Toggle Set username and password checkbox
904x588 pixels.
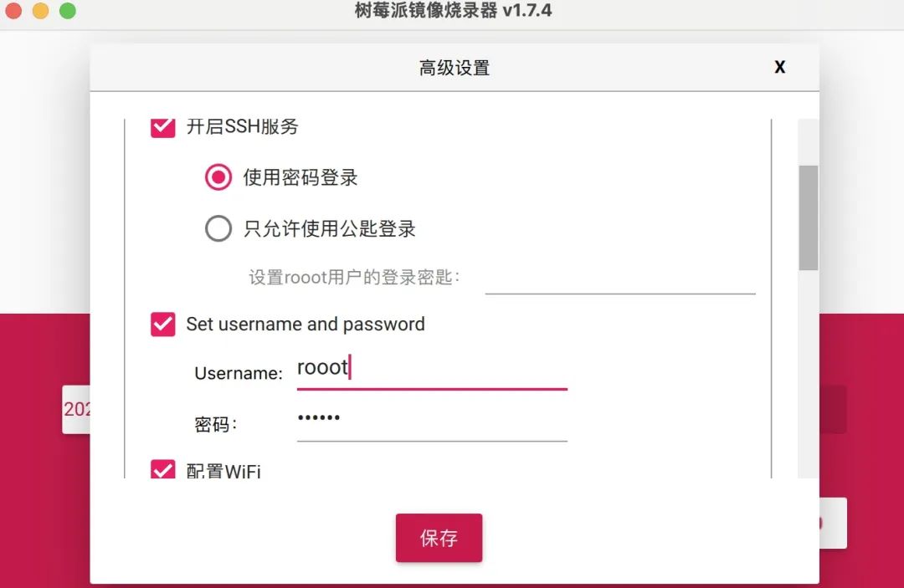[162, 325]
